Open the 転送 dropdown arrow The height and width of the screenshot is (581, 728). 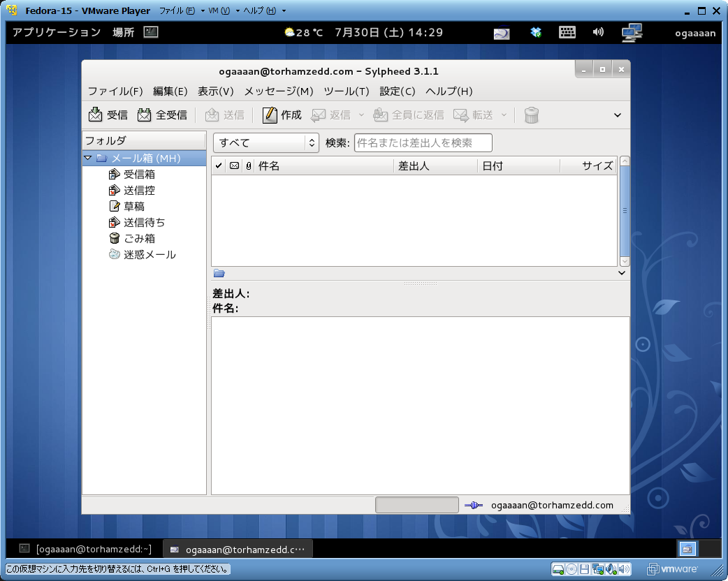pyautogui.click(x=504, y=115)
